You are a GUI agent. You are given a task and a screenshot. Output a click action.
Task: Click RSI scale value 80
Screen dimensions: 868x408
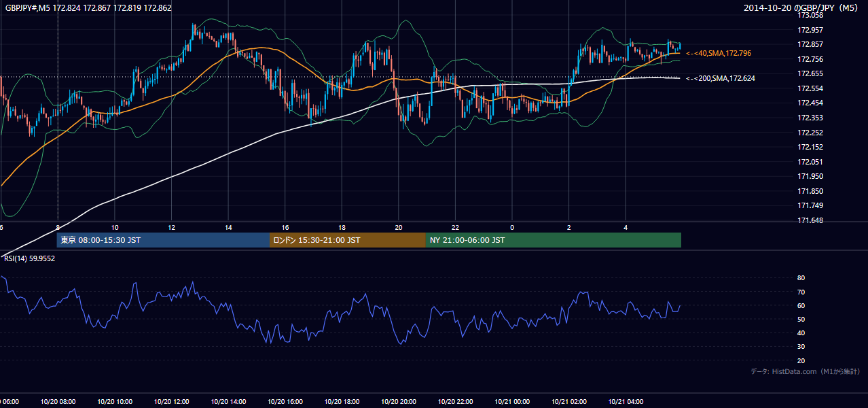pyautogui.click(x=801, y=278)
